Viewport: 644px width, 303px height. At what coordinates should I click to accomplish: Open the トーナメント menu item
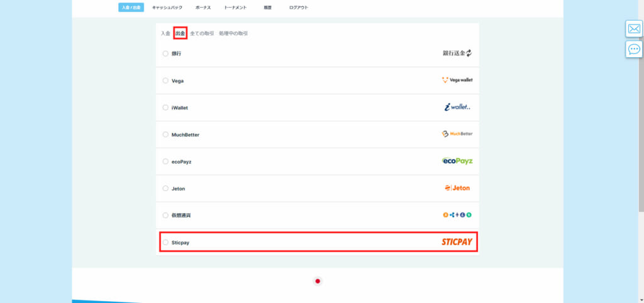235,8
